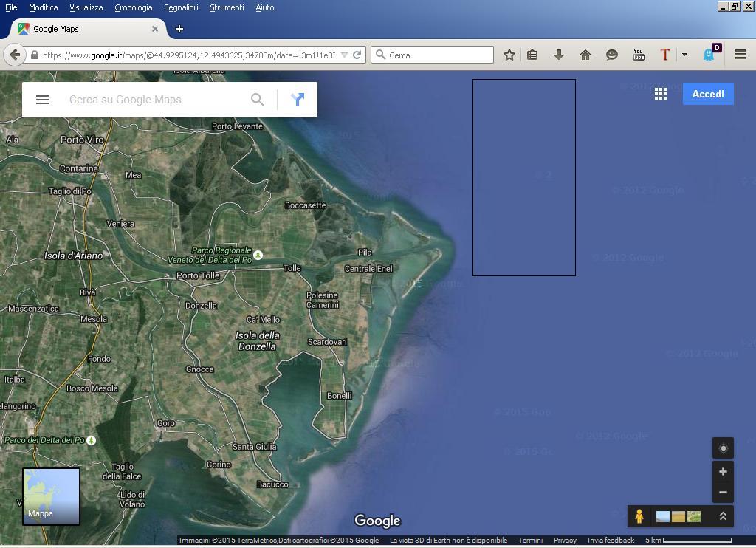Click the site security padlock icon

tap(35, 55)
